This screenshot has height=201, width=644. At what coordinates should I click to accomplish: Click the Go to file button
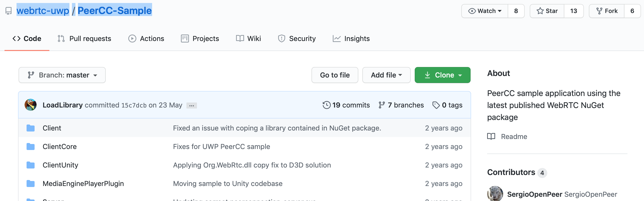(335, 75)
